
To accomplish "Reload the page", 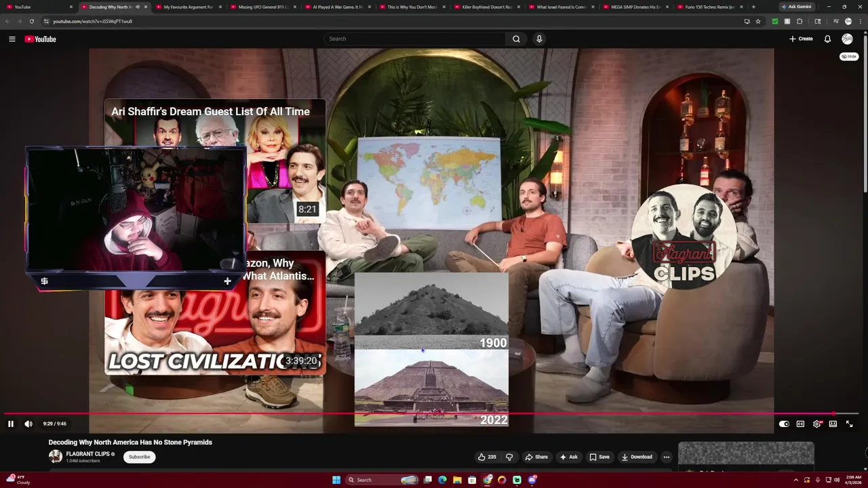I will click(x=31, y=21).
